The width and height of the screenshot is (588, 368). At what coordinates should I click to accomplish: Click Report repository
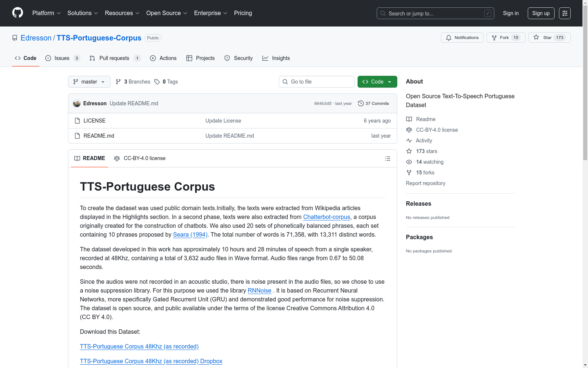tap(426, 183)
